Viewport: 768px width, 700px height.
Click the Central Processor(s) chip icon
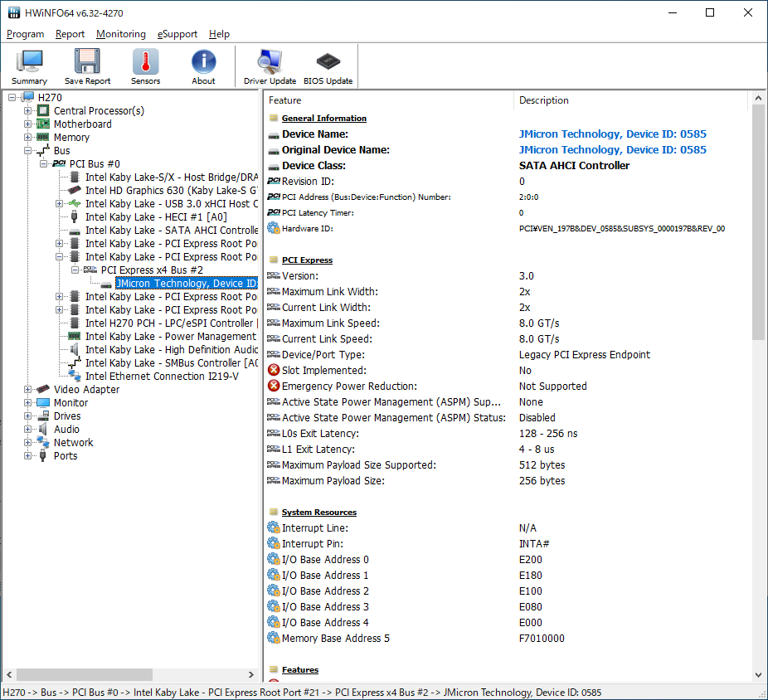[43, 110]
